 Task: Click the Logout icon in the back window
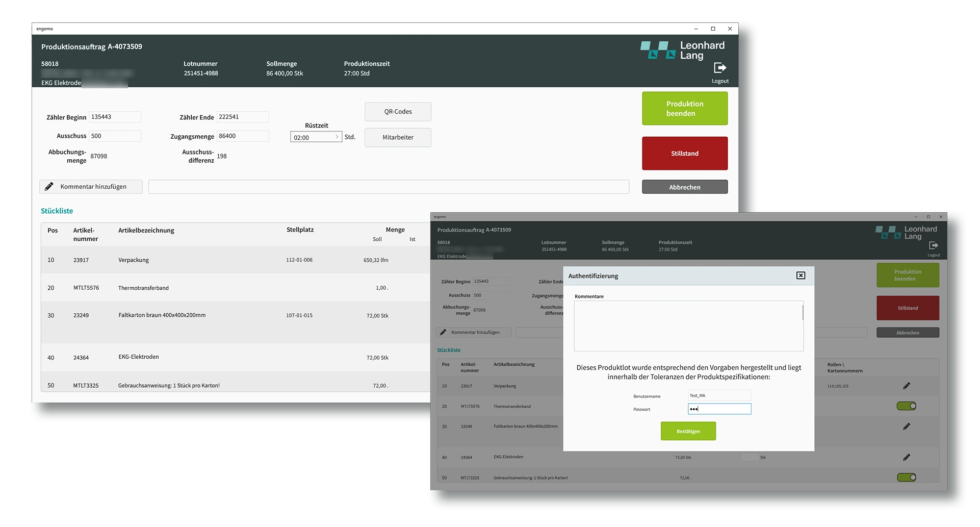pos(720,68)
